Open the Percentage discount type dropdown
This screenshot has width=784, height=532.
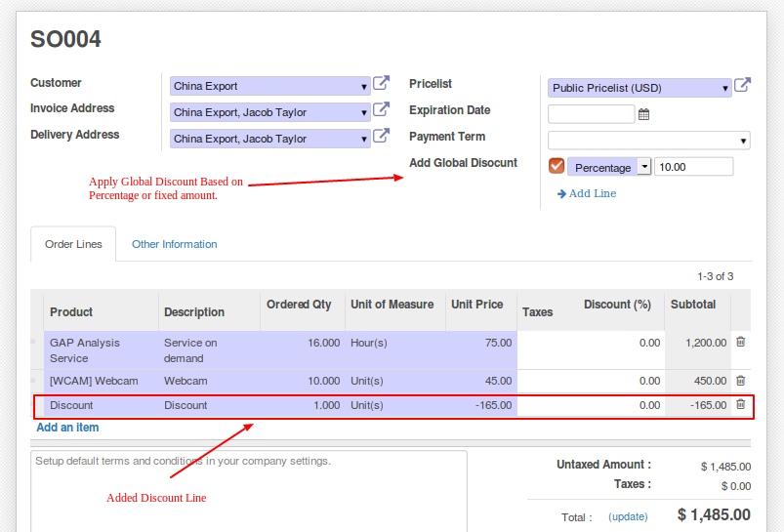pos(644,167)
